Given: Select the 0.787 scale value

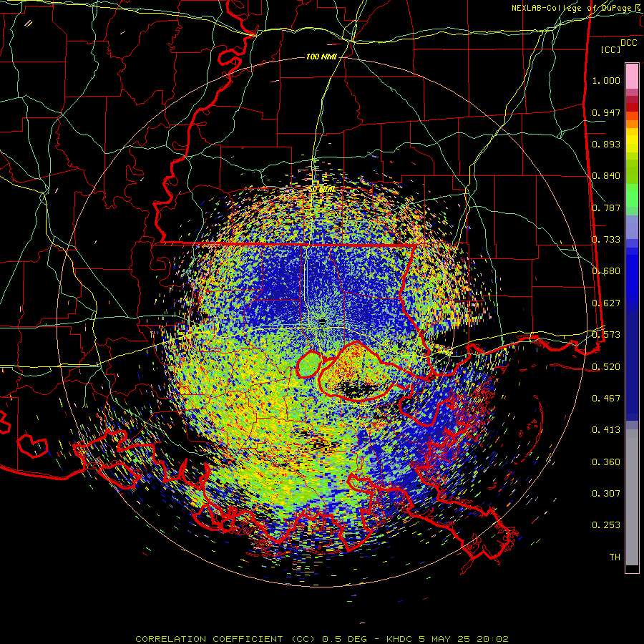Looking at the screenshot, I should [x=606, y=208].
